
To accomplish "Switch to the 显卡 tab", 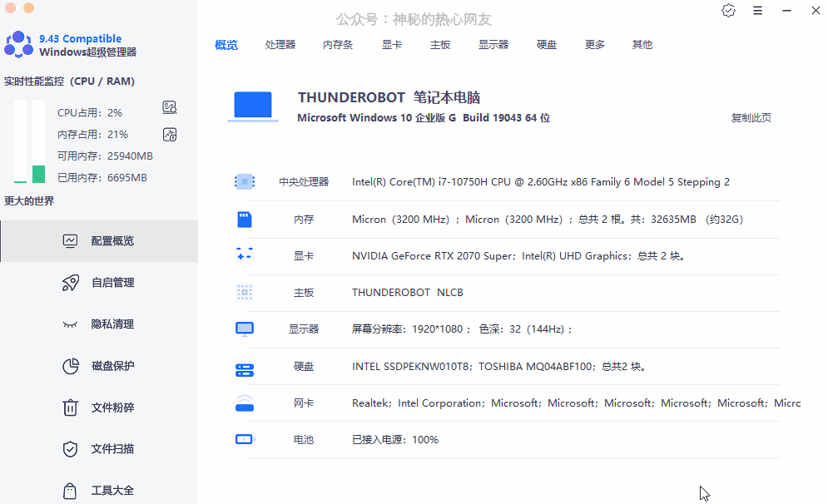I will pos(392,45).
